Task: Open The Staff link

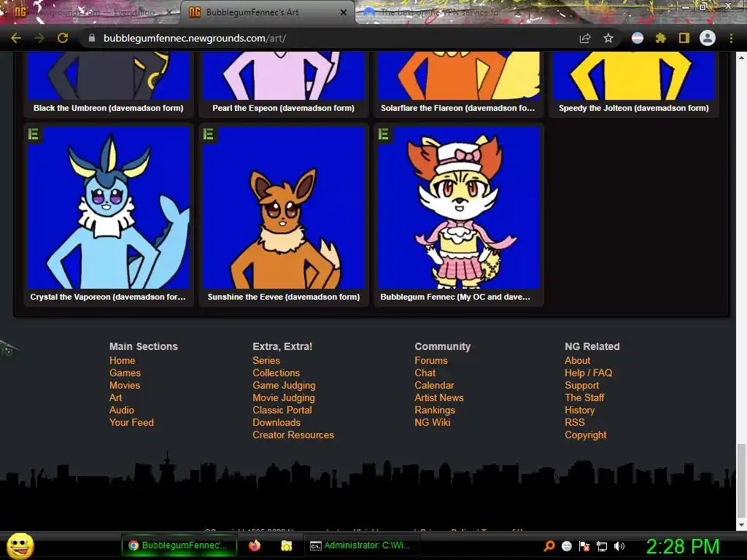Action: coord(584,397)
